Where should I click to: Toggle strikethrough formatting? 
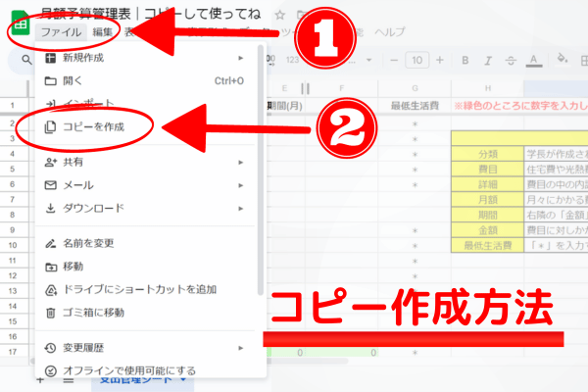click(511, 61)
